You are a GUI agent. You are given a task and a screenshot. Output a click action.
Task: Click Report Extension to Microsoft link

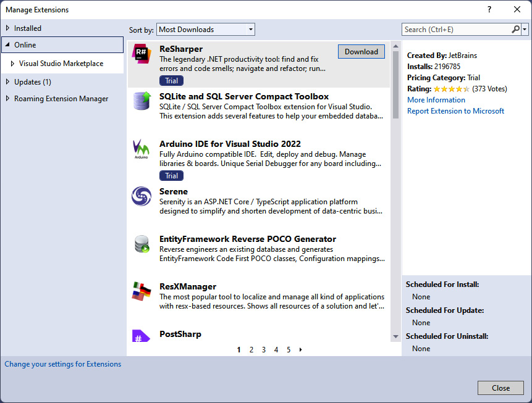tap(455, 111)
